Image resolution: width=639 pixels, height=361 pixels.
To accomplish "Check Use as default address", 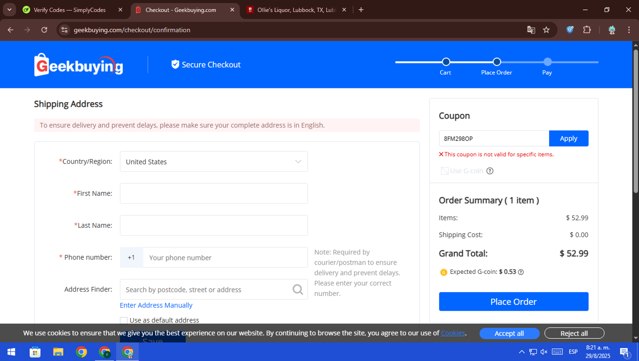I will [x=124, y=320].
